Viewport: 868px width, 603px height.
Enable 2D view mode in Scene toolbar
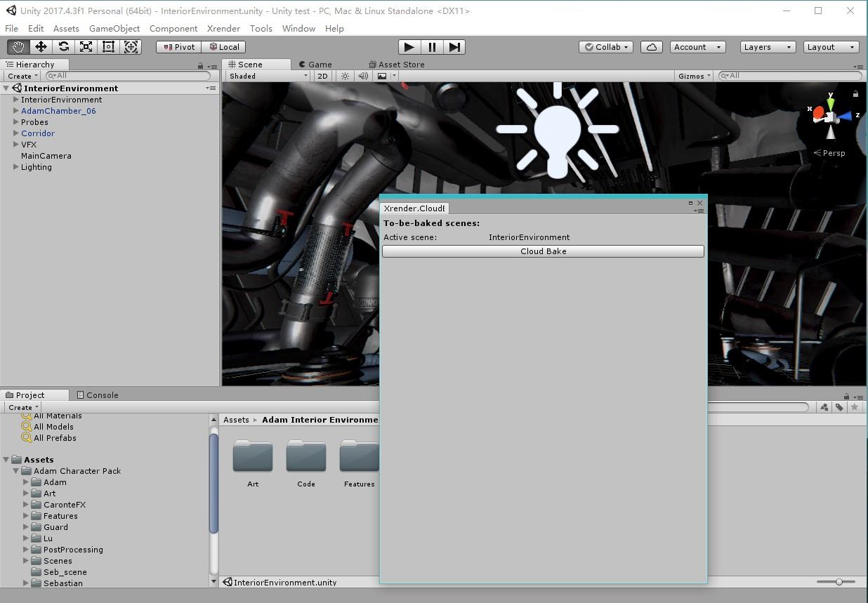click(322, 76)
